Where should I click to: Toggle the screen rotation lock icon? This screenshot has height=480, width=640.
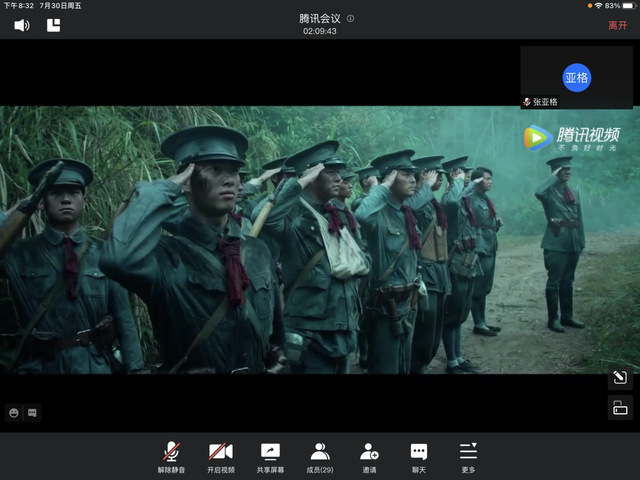[620, 407]
